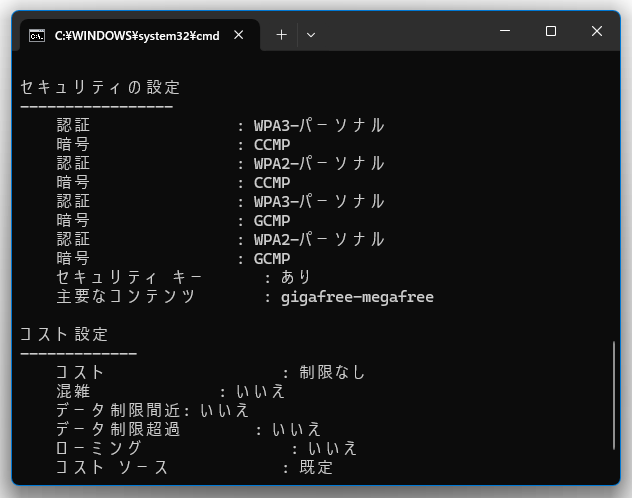This screenshot has width=632, height=498.
Task: Close the terminal window
Action: coord(597,31)
